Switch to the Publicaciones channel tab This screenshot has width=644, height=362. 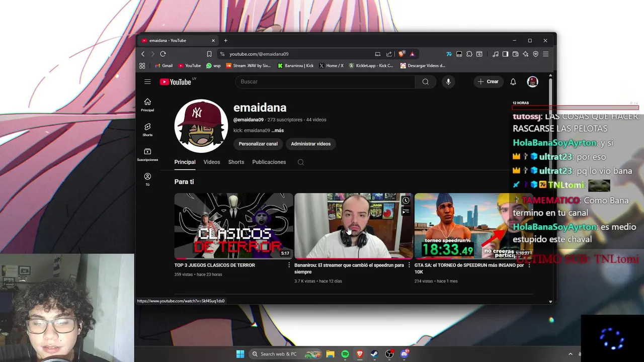coord(269,162)
